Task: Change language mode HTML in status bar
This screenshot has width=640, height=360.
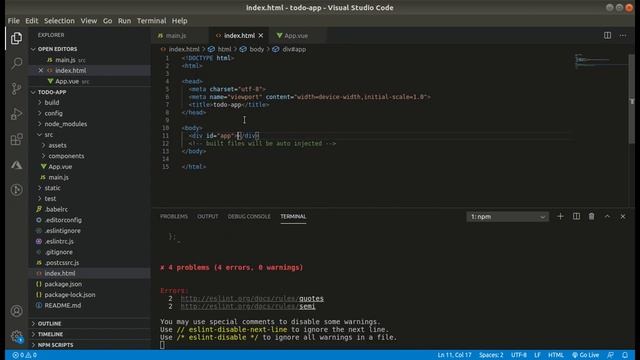Action: [x=556, y=355]
